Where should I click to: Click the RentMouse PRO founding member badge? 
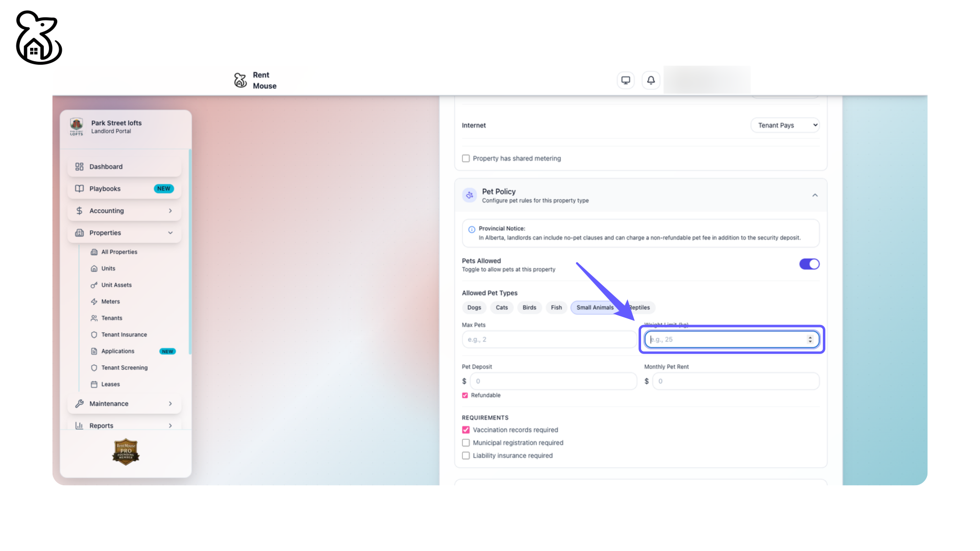coord(126,452)
